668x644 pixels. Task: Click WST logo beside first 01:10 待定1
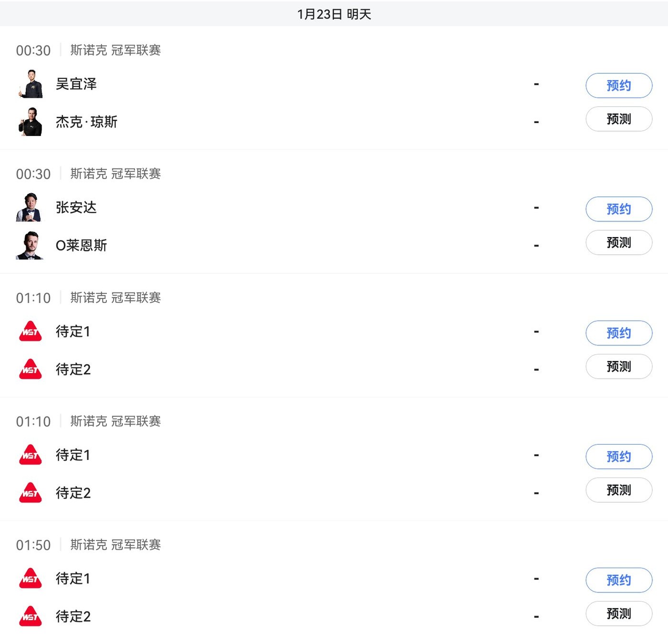[x=31, y=331]
